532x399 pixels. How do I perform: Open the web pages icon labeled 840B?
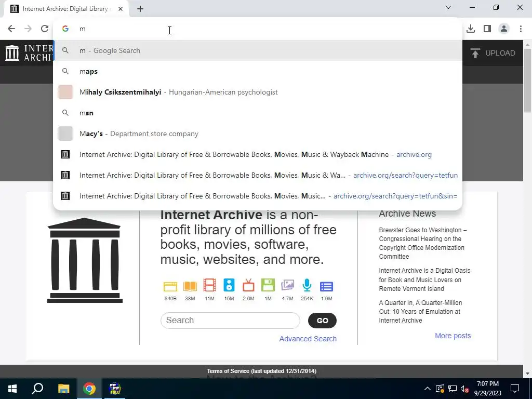tap(170, 286)
